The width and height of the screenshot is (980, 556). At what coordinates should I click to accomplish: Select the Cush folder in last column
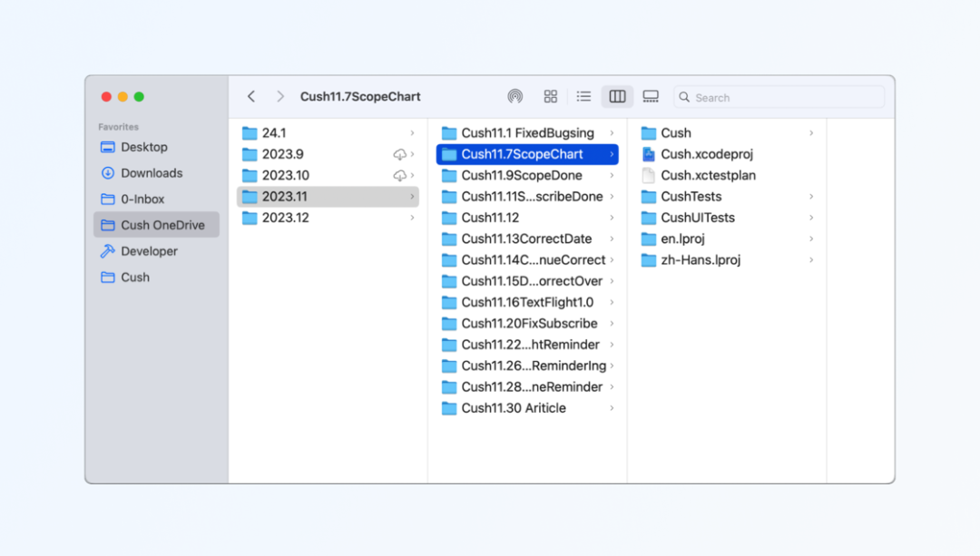(x=727, y=133)
